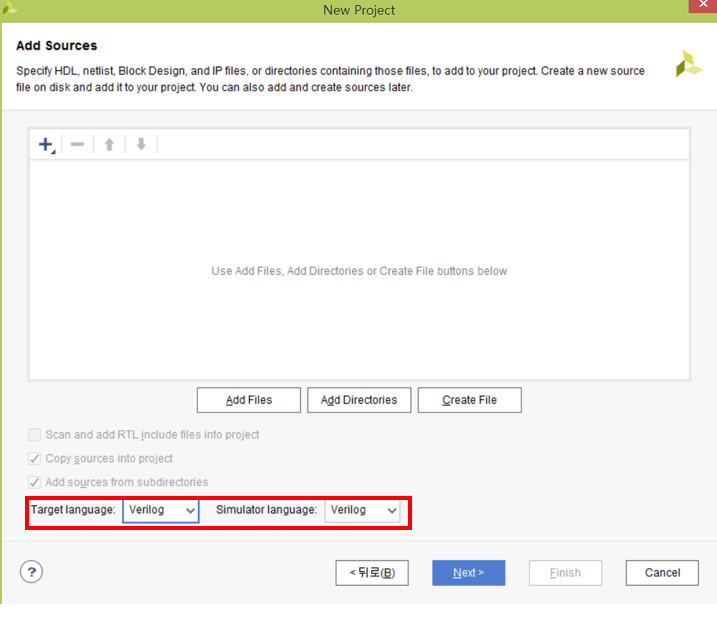Click the minus remove source icon
The image size is (717, 630).
(77, 144)
